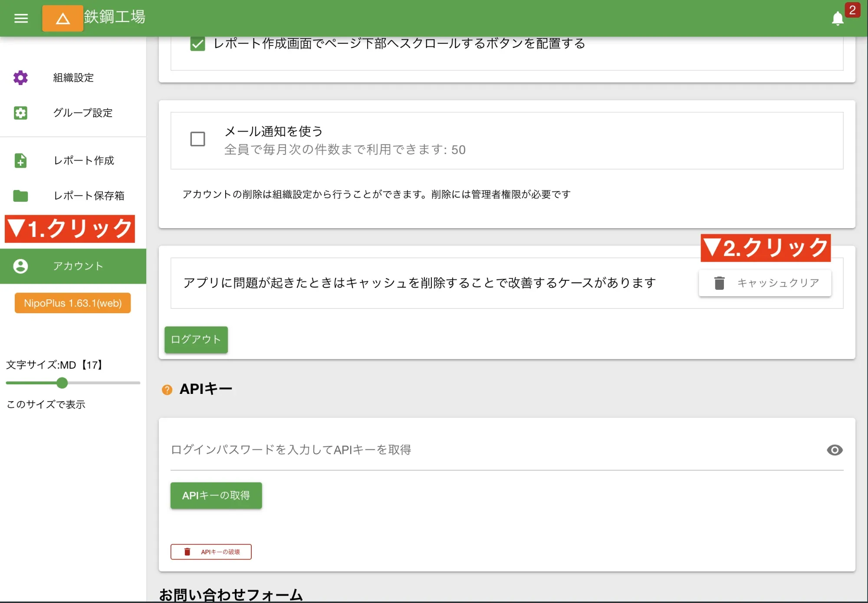This screenshot has width=868, height=603.
Task: Select the green グループ設定 gear icon
Action: pyautogui.click(x=20, y=113)
